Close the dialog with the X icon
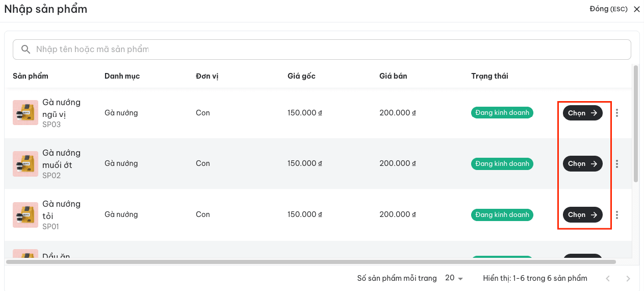This screenshot has height=291, width=644. tap(636, 9)
